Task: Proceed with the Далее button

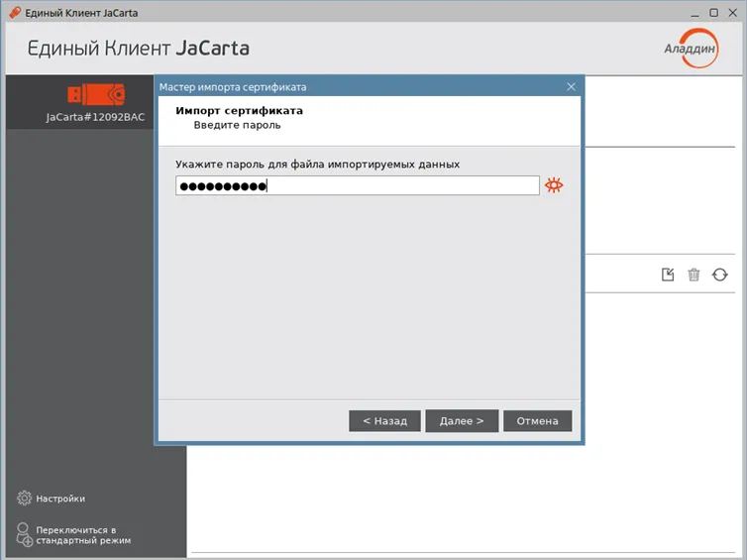Action: point(462,421)
